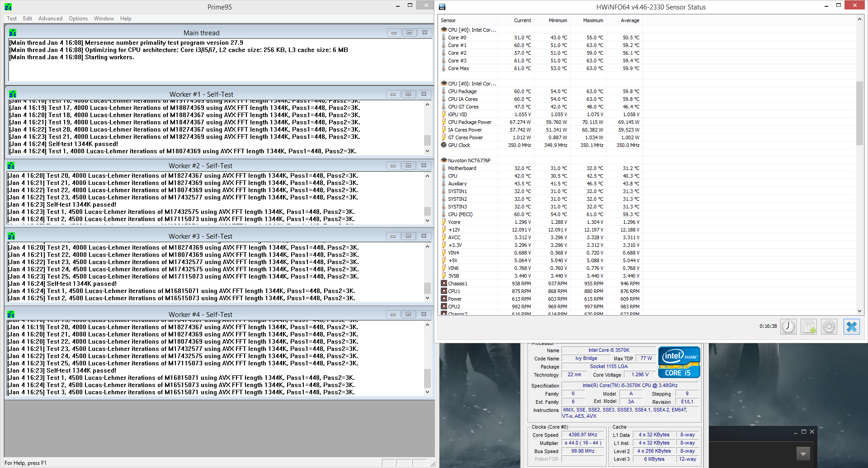
Task: Click the '99.98 MHz' bus speed value
Action: click(x=583, y=451)
